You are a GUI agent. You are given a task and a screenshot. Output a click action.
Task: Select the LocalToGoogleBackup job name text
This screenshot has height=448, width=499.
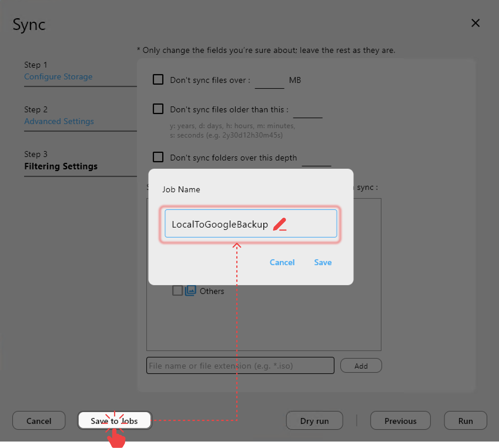click(x=220, y=224)
